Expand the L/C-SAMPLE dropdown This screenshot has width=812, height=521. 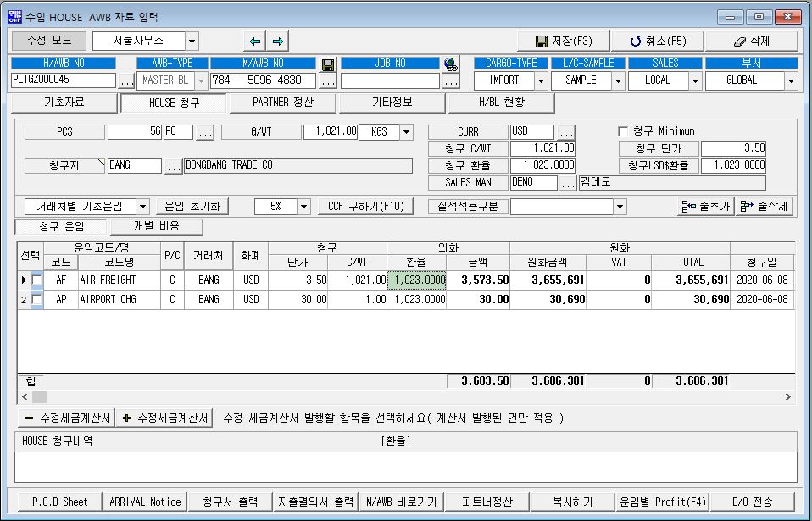point(618,80)
